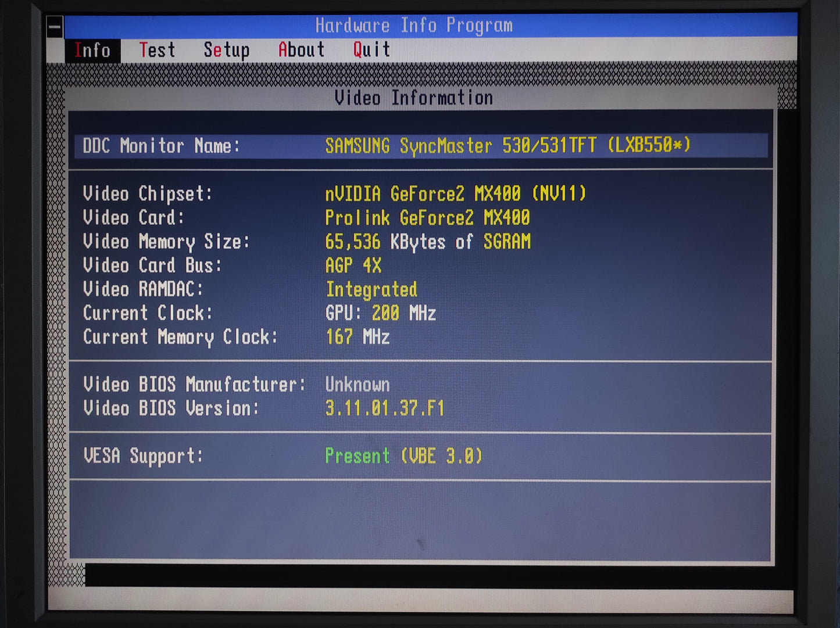The height and width of the screenshot is (628, 840).
Task: Click the SAMSUNG SyncMaster monitor name text
Action: (510, 146)
